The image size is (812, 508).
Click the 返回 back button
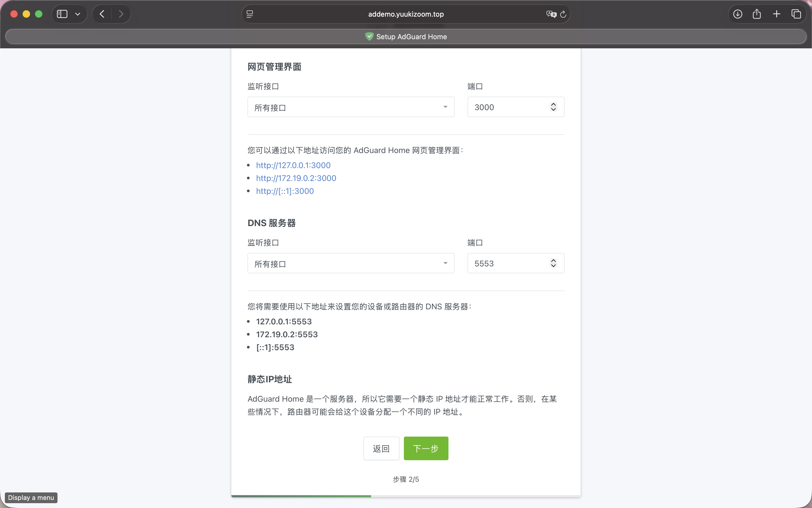point(381,449)
